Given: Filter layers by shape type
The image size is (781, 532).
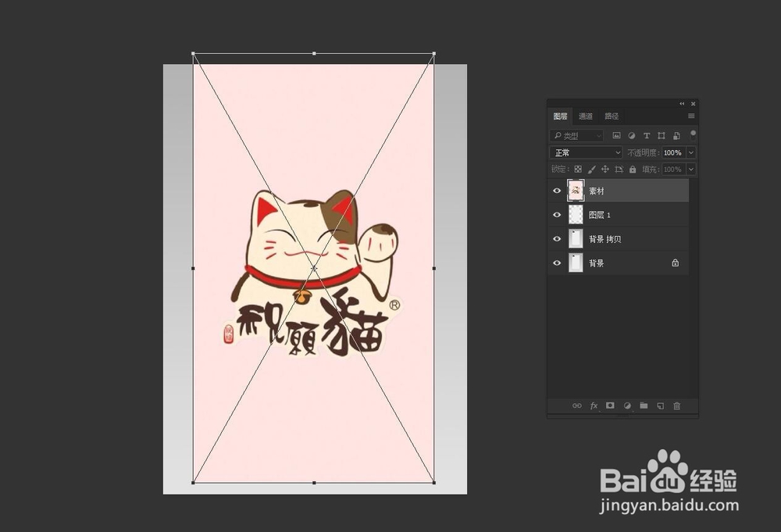Looking at the screenshot, I should point(662,135).
